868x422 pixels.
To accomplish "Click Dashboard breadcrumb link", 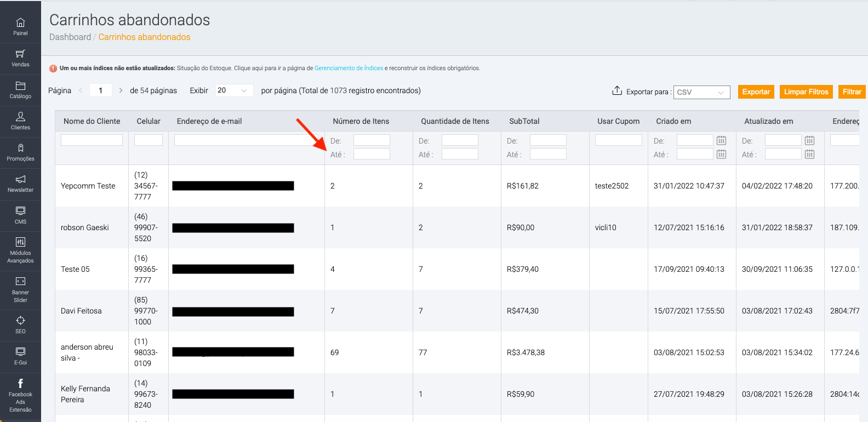I will click(70, 37).
